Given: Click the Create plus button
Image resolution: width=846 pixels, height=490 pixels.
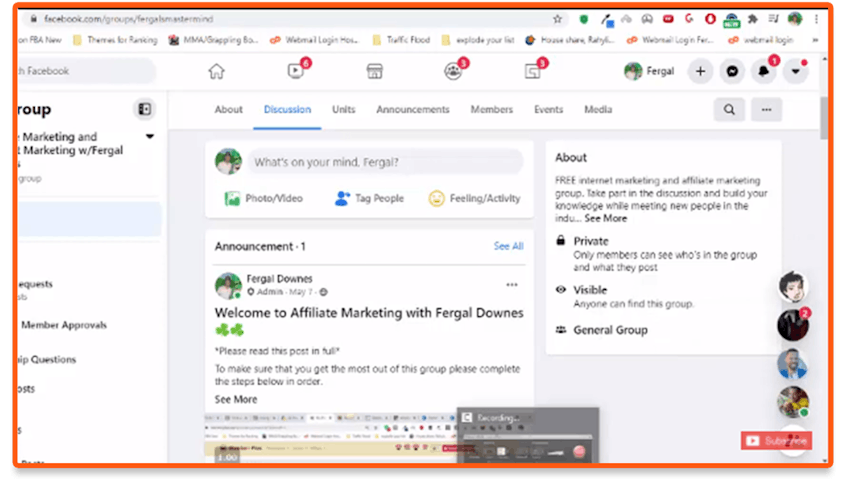Looking at the screenshot, I should 700,71.
